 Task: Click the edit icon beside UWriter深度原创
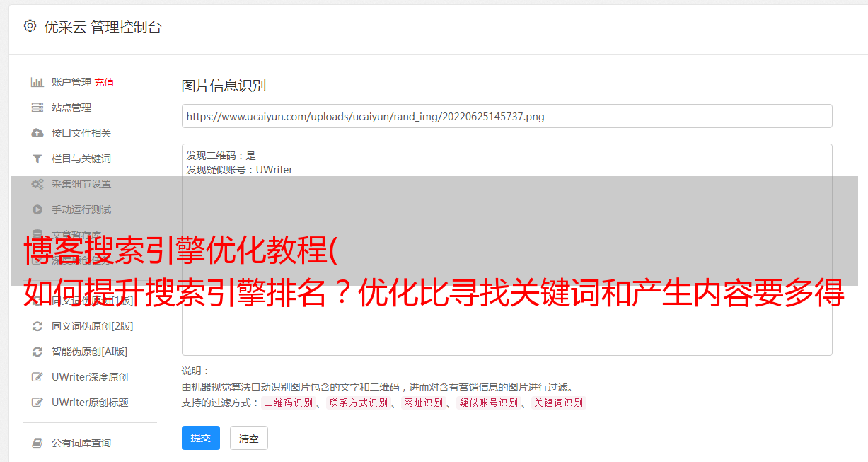coord(37,377)
